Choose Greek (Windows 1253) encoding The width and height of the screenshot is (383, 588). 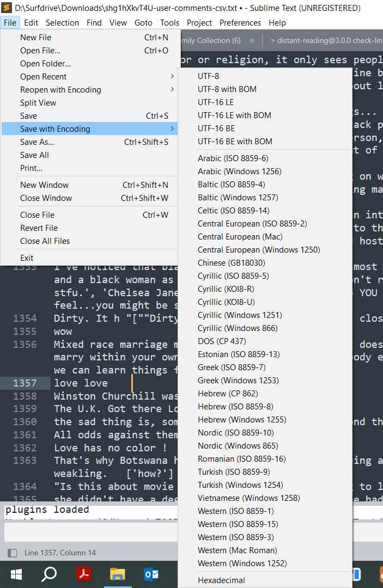coord(265,381)
